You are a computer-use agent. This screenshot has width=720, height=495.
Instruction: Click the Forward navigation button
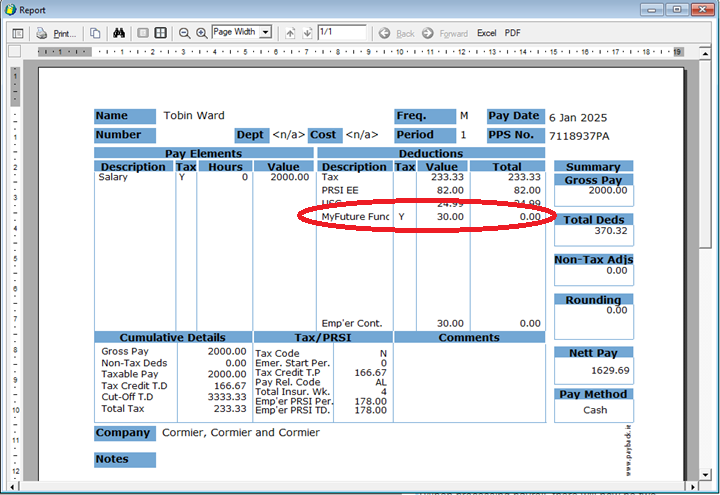[x=446, y=33]
